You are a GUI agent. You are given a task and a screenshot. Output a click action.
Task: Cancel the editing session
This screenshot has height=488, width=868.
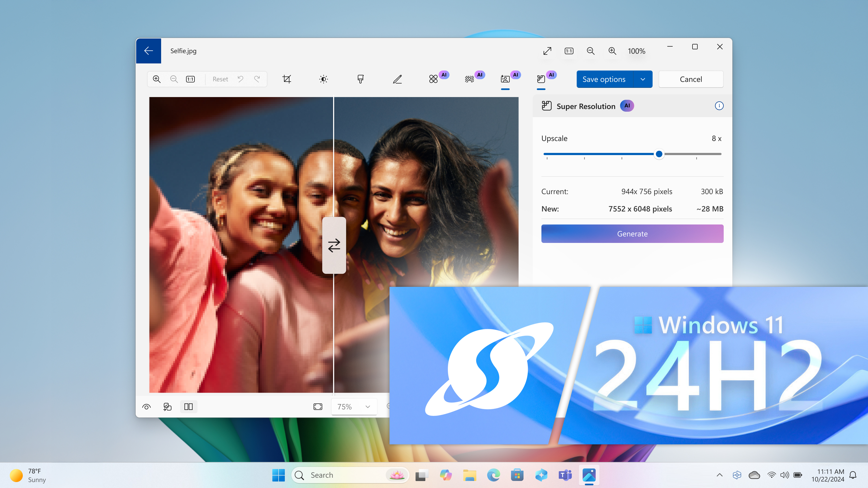coord(691,79)
